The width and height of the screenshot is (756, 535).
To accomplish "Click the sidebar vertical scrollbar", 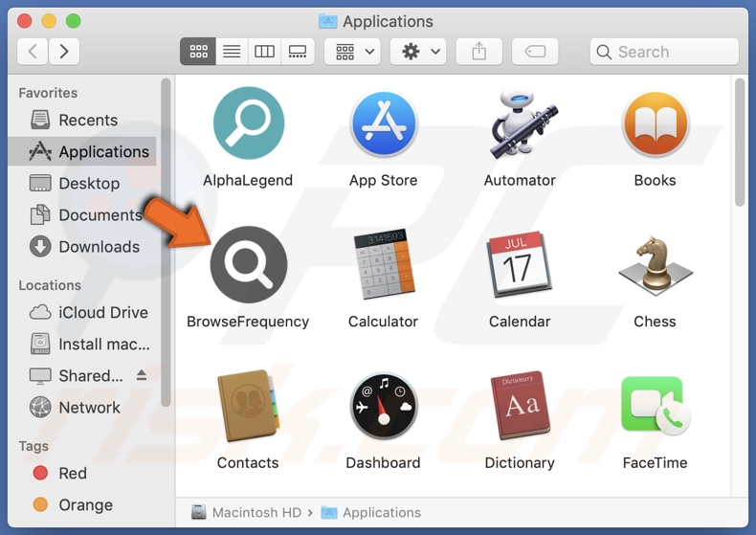I will 166,242.
